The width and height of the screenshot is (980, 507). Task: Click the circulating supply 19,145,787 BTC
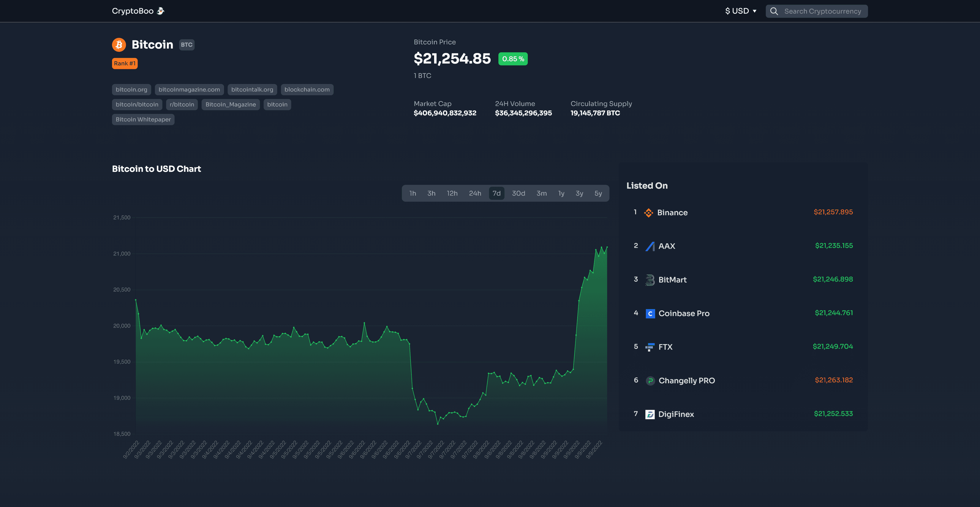pos(595,113)
